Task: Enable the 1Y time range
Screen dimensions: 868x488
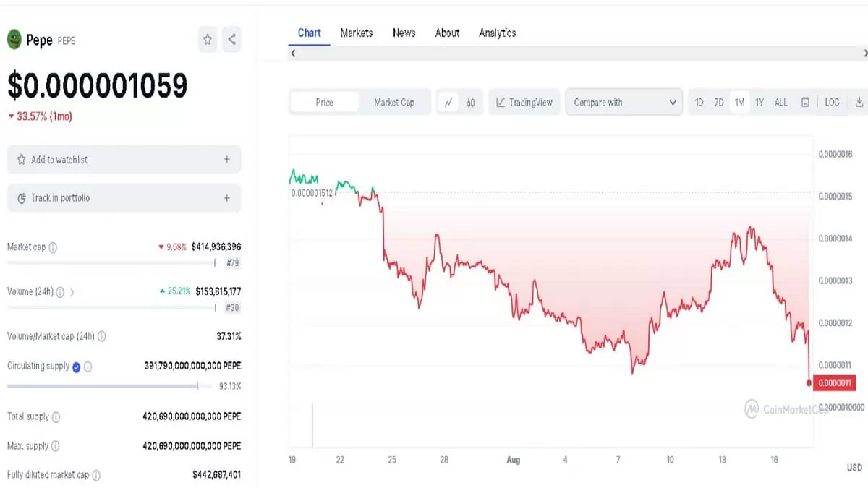Action: tap(759, 102)
